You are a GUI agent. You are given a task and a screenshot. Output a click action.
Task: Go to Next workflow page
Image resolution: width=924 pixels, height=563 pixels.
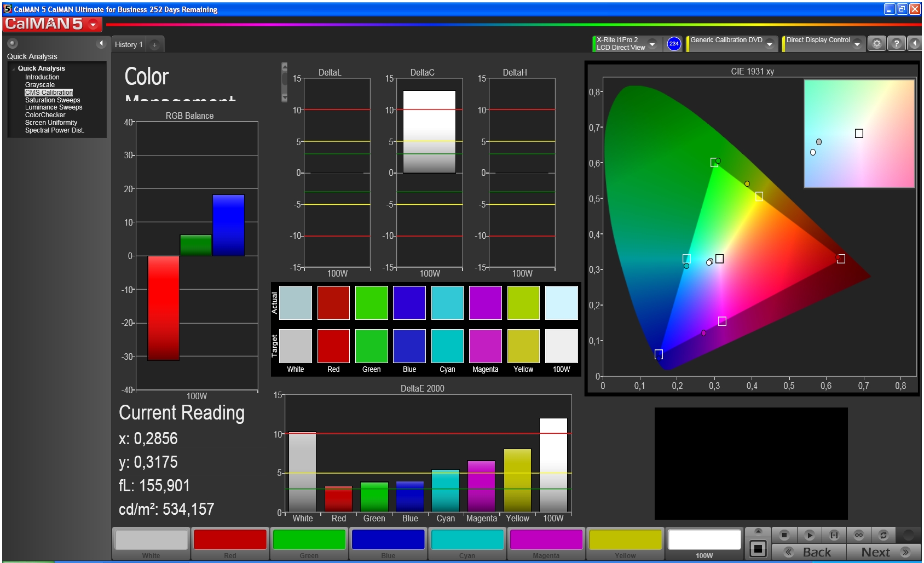click(x=884, y=552)
